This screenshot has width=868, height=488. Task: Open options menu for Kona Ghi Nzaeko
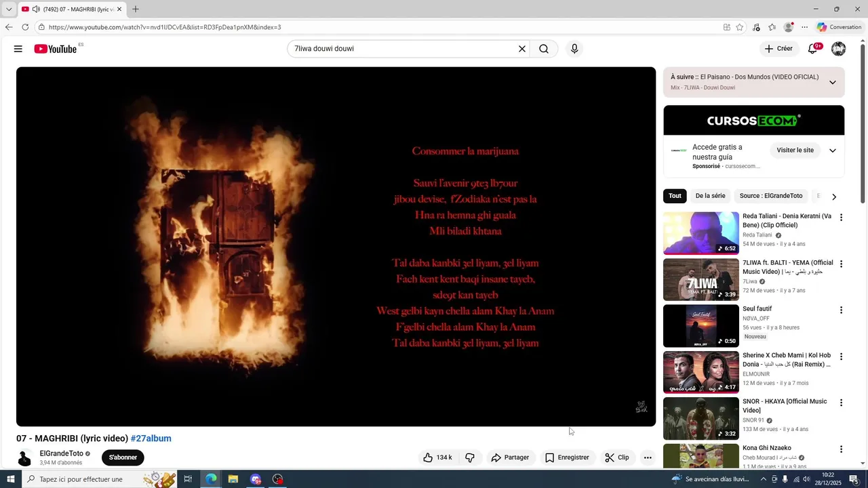pyautogui.click(x=841, y=449)
